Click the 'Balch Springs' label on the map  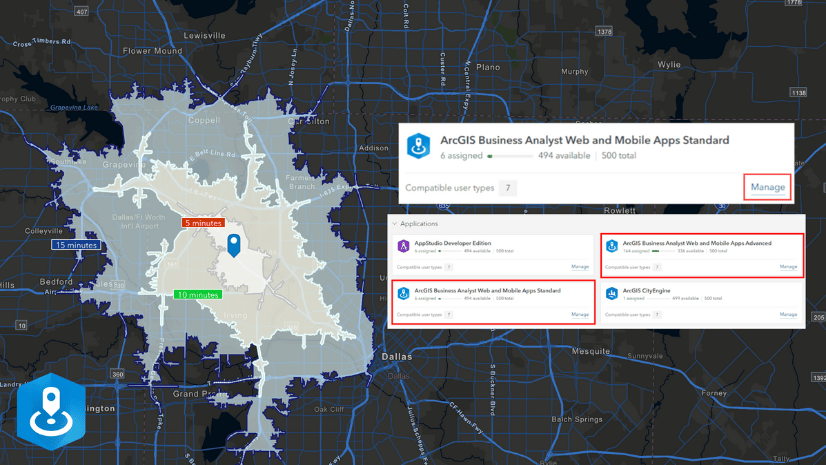pyautogui.click(x=577, y=420)
